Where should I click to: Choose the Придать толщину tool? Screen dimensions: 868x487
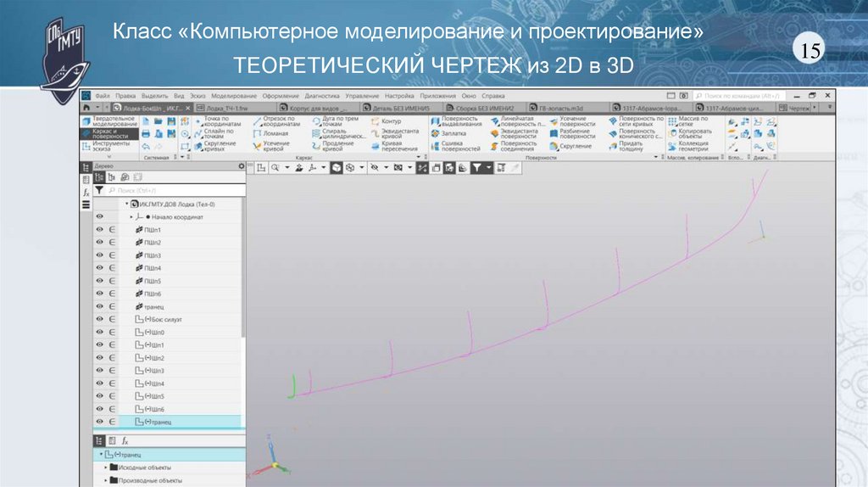tap(626, 146)
